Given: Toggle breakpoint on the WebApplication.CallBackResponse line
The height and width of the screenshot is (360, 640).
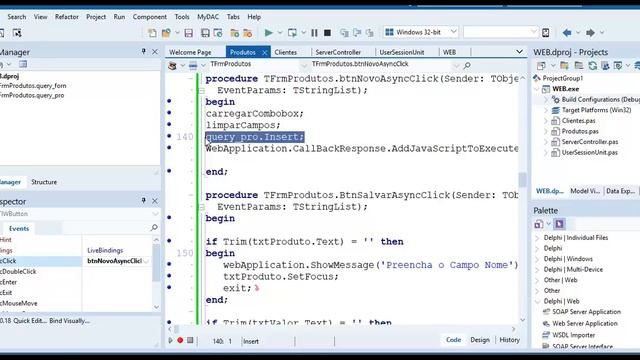Looking at the screenshot, I should point(169,148).
